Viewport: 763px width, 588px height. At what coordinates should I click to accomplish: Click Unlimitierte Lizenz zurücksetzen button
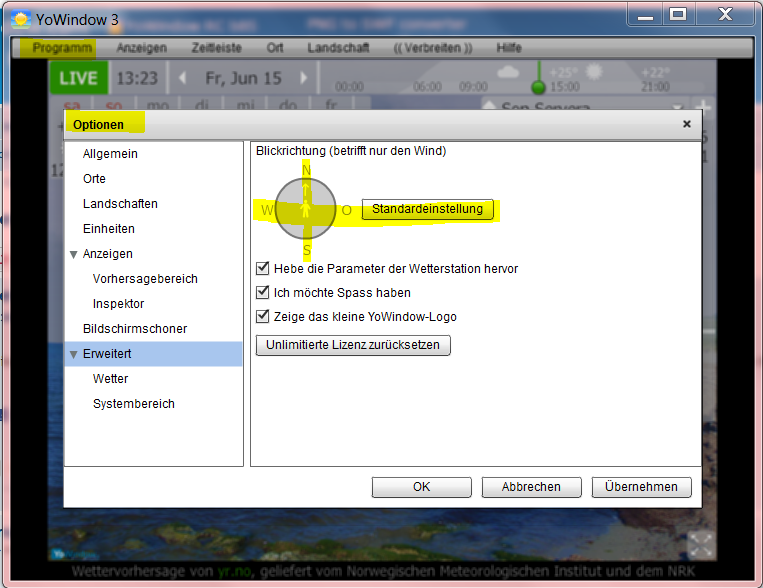coord(354,345)
